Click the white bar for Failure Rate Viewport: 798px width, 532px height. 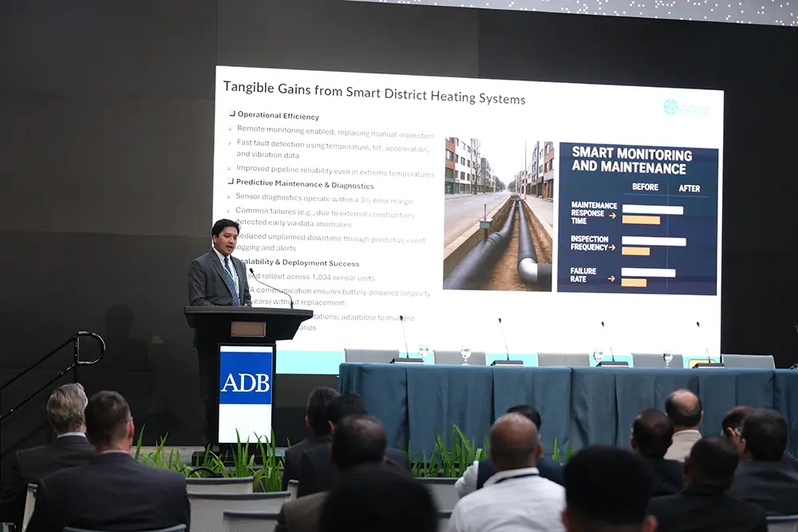coord(648,273)
